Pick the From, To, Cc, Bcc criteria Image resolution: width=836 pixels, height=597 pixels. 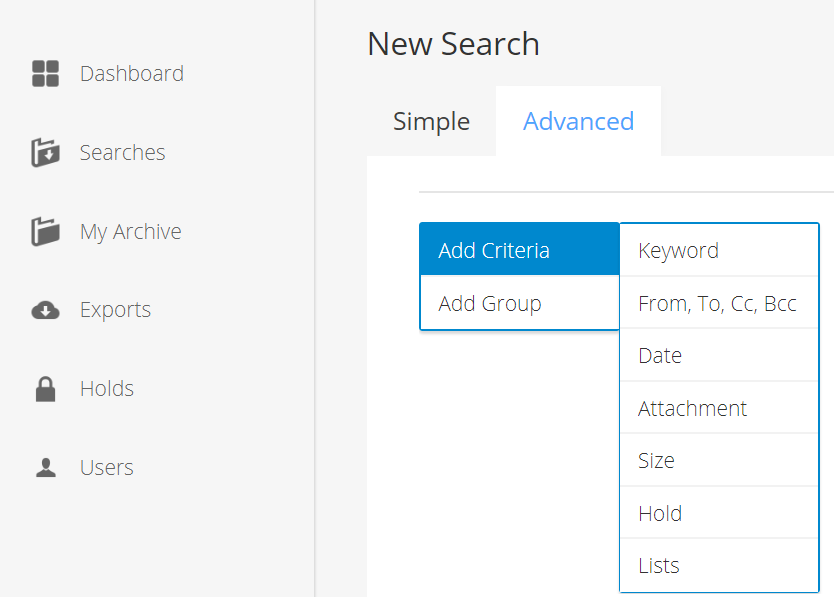point(719,303)
